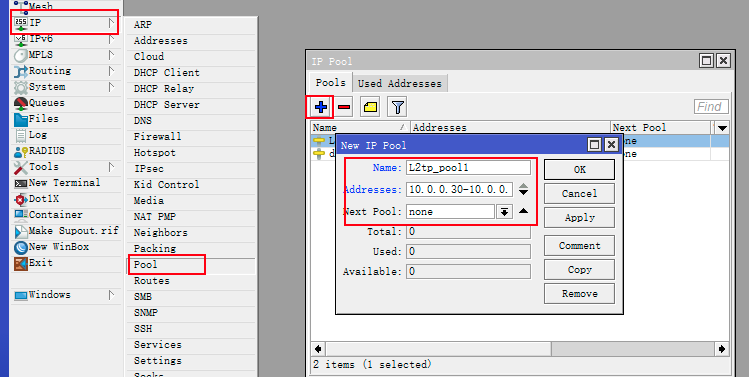
Task: Sort by the Name column header
Action: [x=360, y=128]
